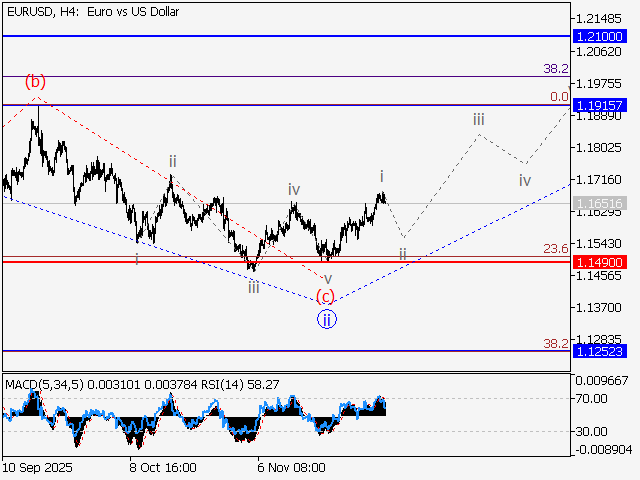
Task: Select the 23.6 Fibonacci level label
Action: [556, 249]
